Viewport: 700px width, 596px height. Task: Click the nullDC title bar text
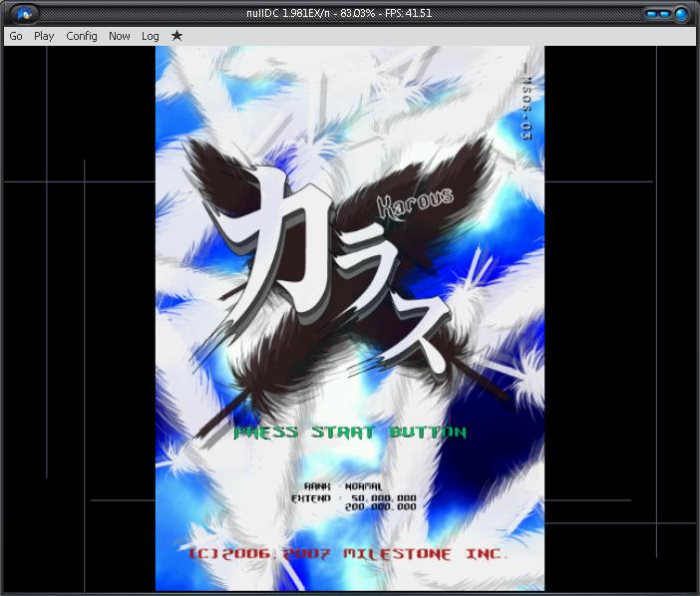point(339,13)
